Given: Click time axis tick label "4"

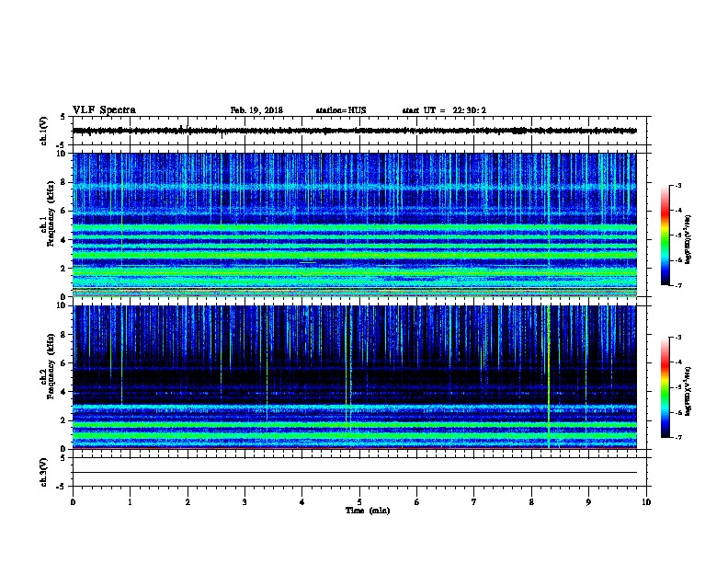Looking at the screenshot, I should 302,502.
